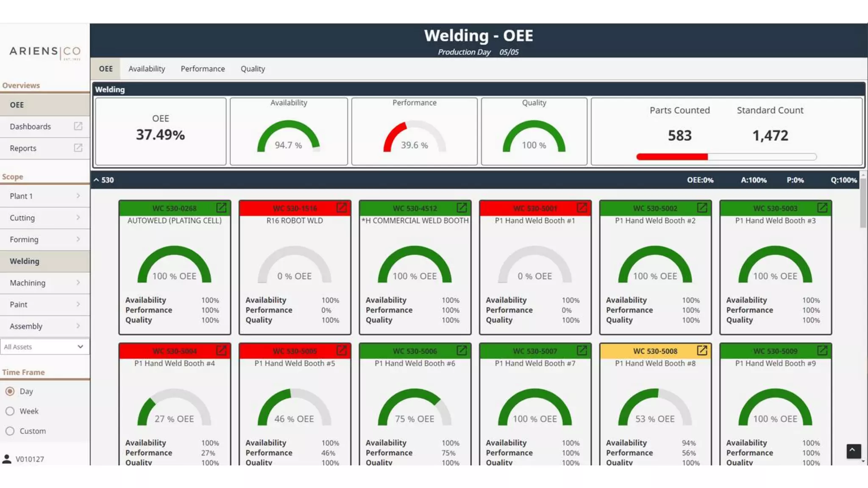Screen dimensions: 868x488
Task: Select the Day time frame radio
Action: [10, 391]
